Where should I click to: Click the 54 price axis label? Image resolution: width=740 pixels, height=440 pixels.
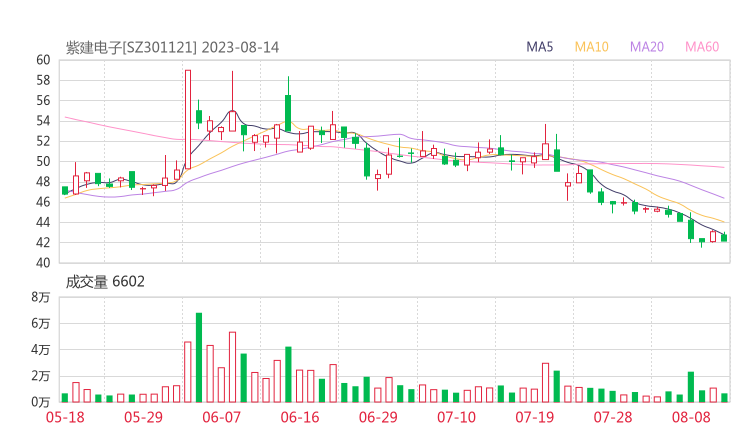click(x=43, y=121)
